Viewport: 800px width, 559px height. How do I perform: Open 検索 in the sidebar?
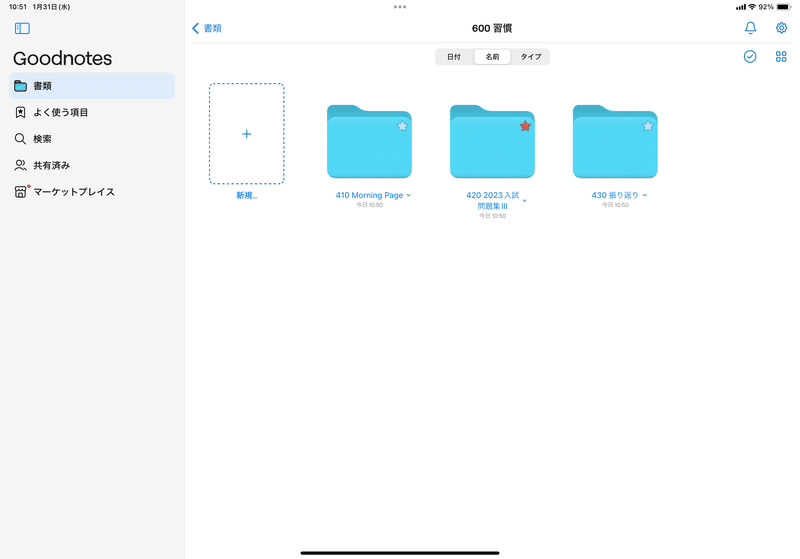[x=92, y=139]
